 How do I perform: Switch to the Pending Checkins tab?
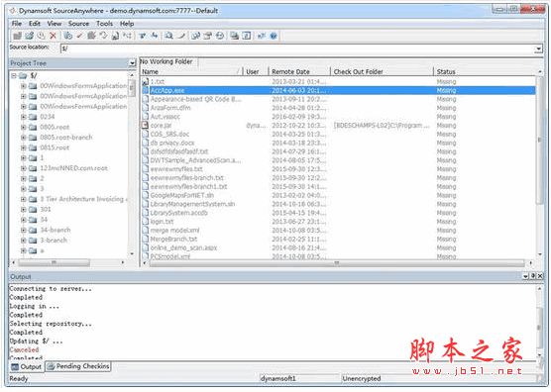tap(78, 366)
